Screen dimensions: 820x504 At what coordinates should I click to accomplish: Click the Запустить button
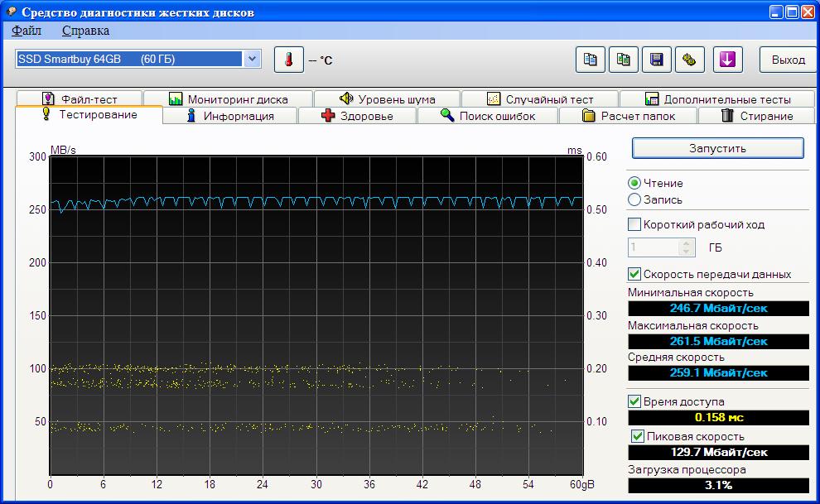tap(717, 148)
